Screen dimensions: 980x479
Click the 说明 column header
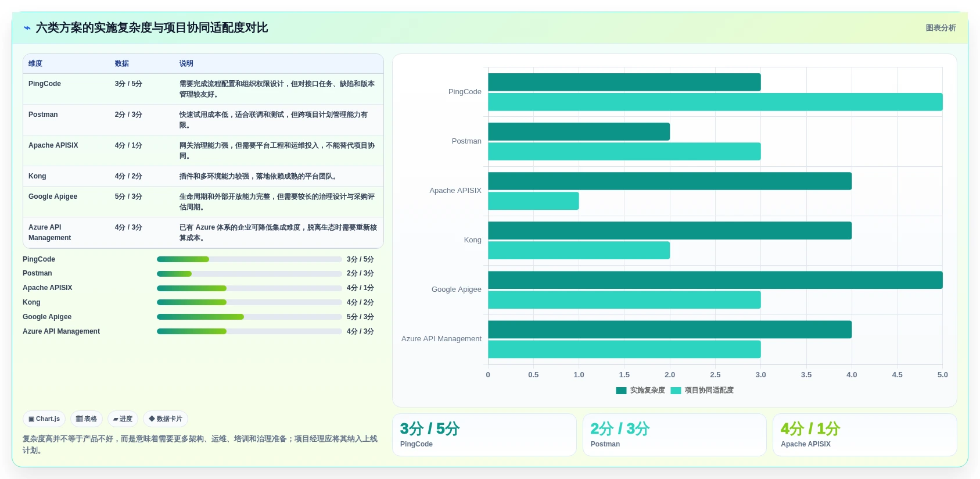pyautogui.click(x=186, y=63)
